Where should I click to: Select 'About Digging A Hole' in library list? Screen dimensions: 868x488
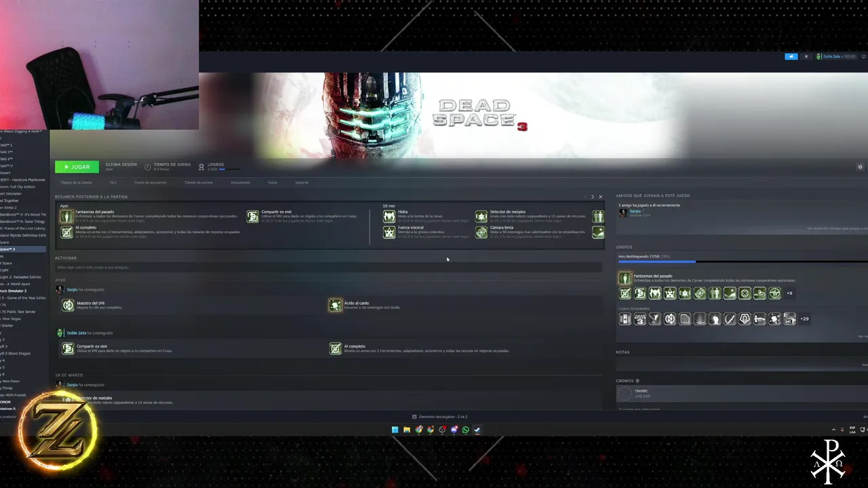pyautogui.click(x=21, y=131)
